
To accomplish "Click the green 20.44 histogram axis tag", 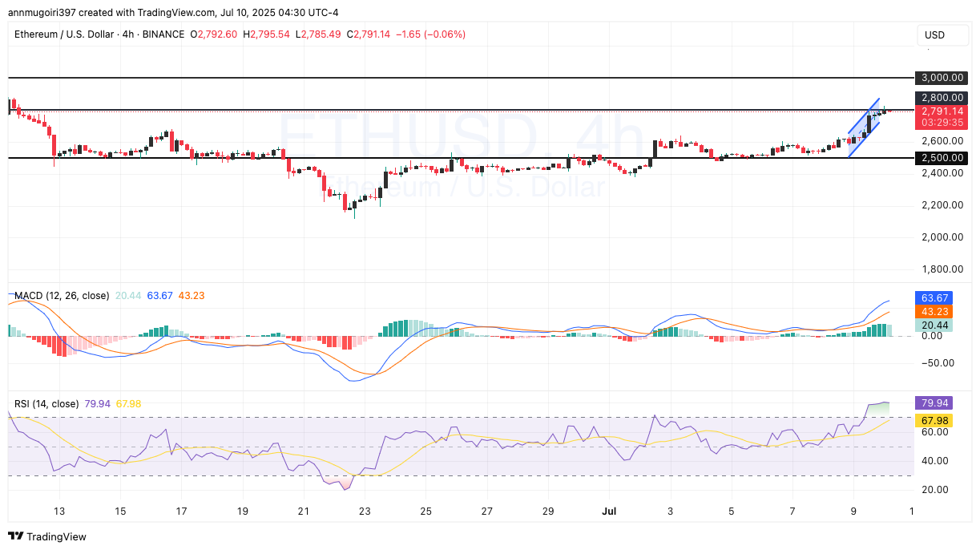I will point(934,326).
